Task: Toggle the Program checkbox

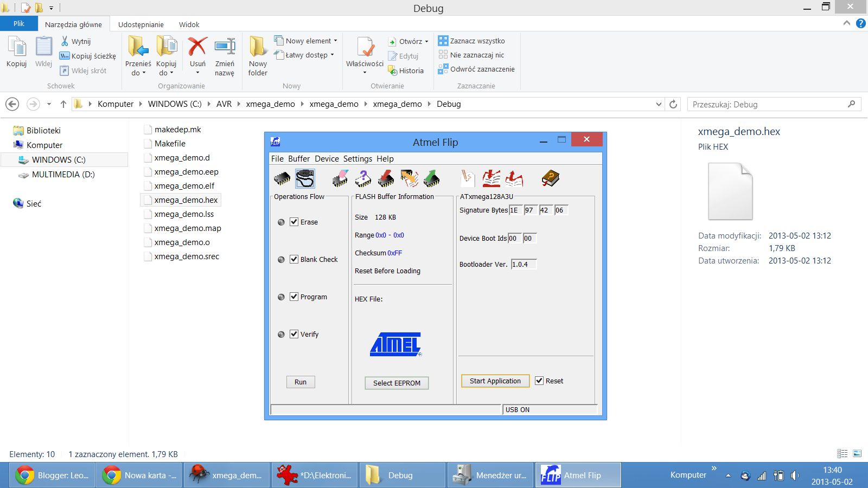Action: point(294,297)
